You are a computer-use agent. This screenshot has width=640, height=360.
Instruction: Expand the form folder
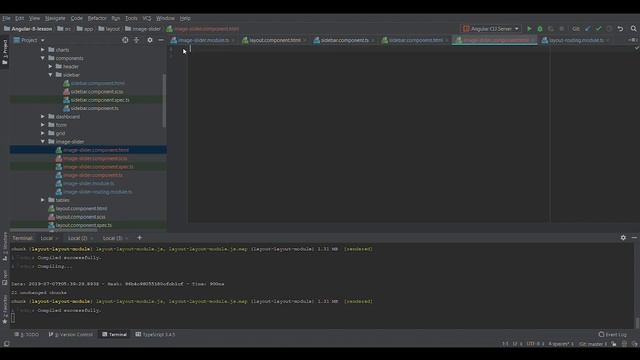click(x=43, y=125)
